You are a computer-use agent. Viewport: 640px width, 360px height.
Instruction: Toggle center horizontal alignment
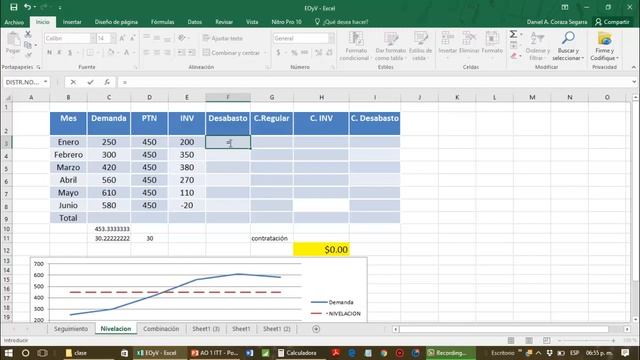[157, 53]
